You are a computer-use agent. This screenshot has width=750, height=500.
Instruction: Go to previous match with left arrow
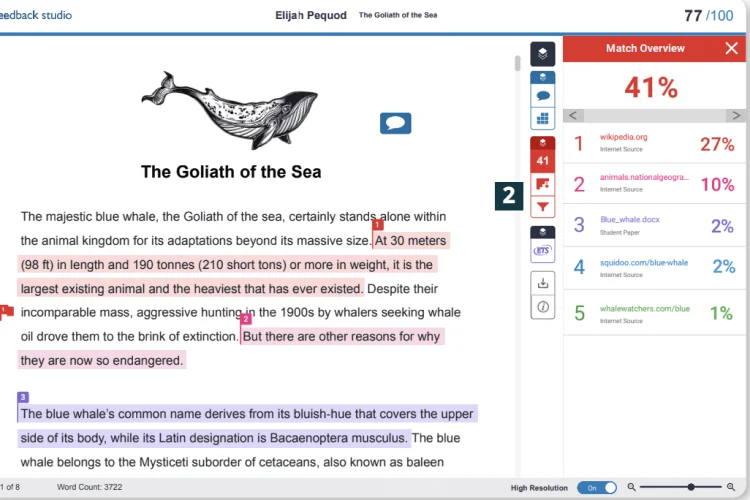pos(573,115)
